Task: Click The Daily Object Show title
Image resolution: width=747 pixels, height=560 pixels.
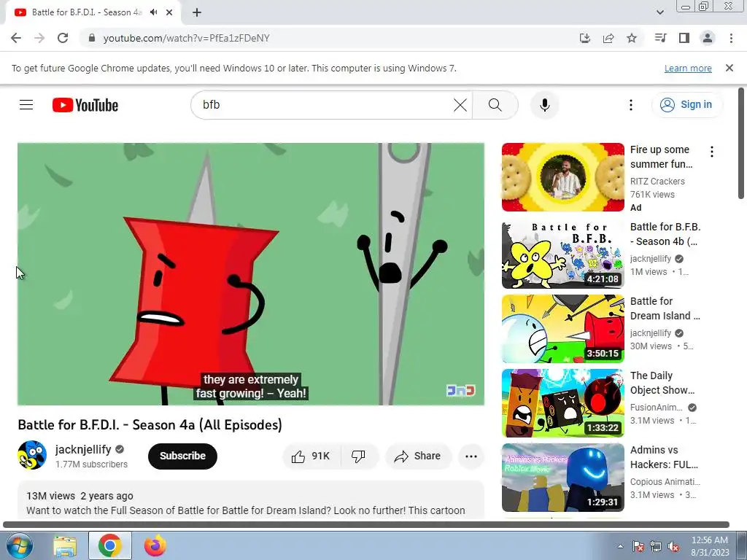Action: [662, 383]
